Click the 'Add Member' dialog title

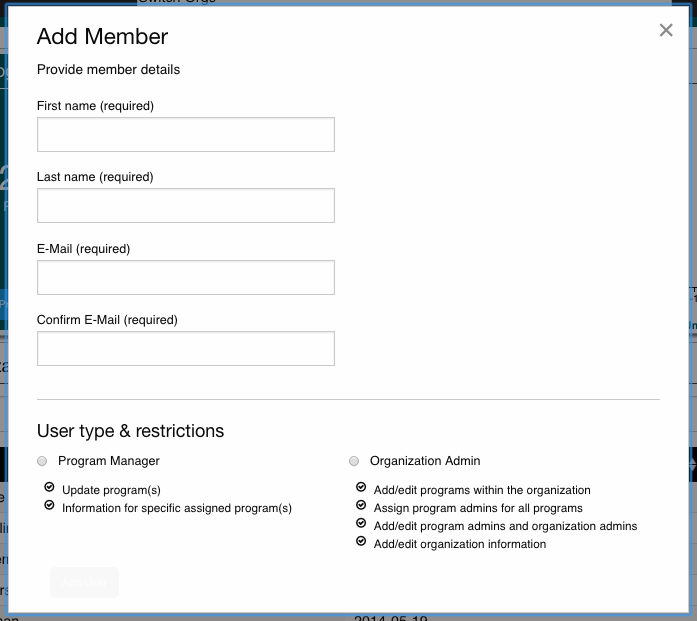[103, 36]
